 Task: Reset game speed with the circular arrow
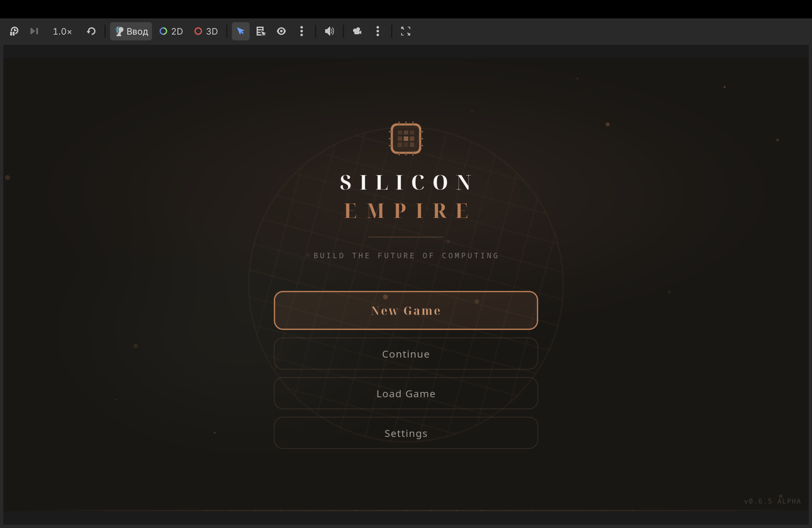pos(91,31)
